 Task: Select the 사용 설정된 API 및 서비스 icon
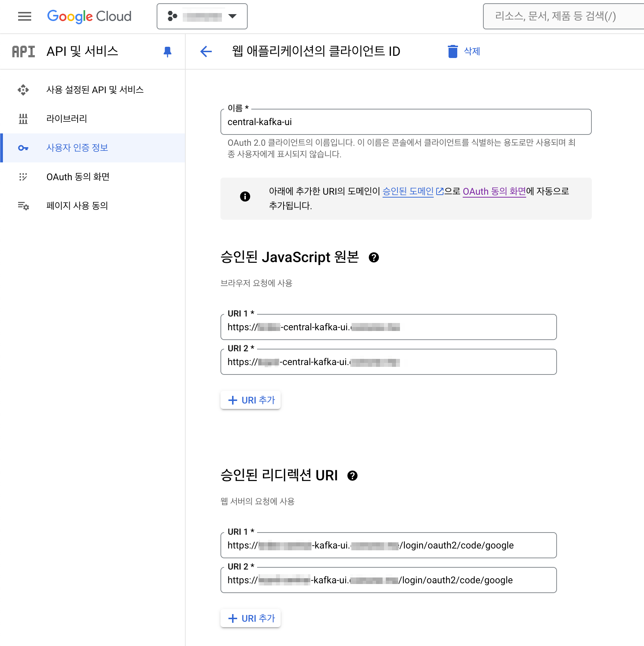tap(23, 90)
